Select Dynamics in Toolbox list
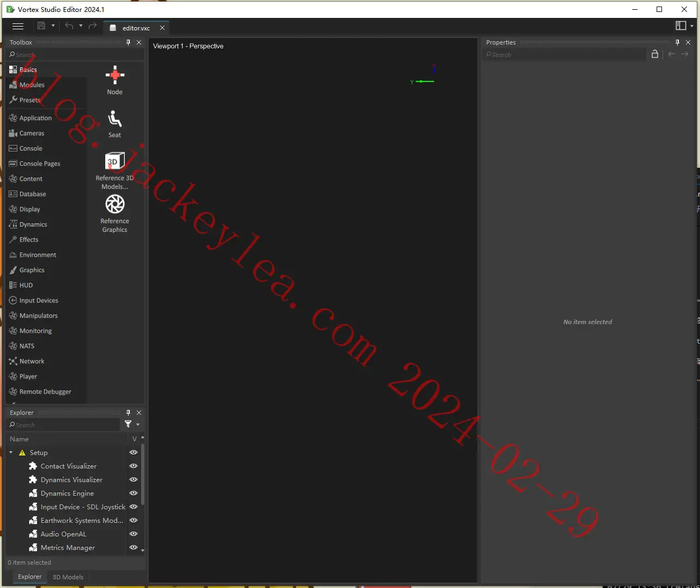 pos(45,224)
